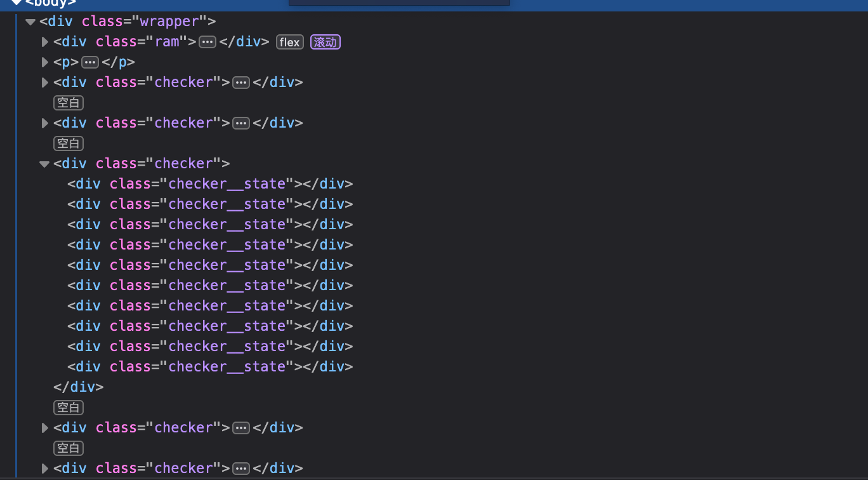
Task: Click the first 空白 whitespace badge
Action: [x=69, y=103]
